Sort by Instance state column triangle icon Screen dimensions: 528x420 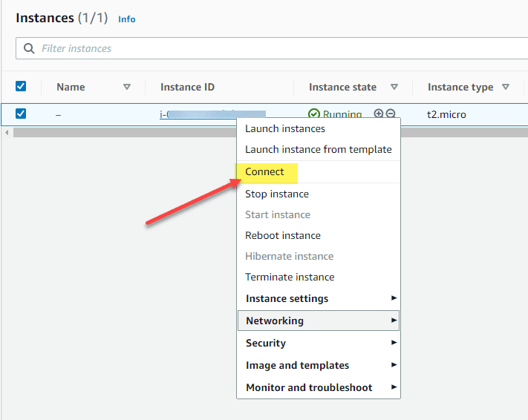point(394,87)
